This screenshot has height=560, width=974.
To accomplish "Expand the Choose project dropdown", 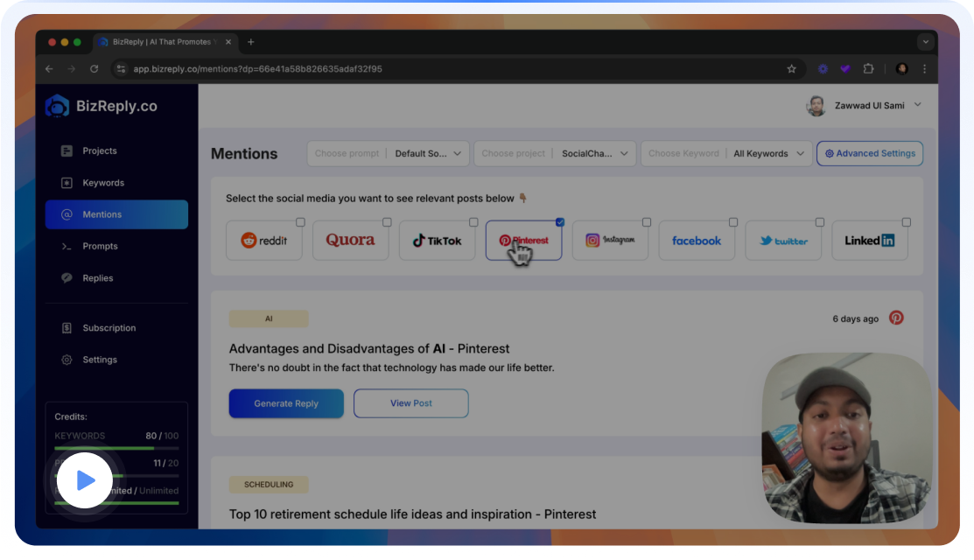I will (555, 153).
